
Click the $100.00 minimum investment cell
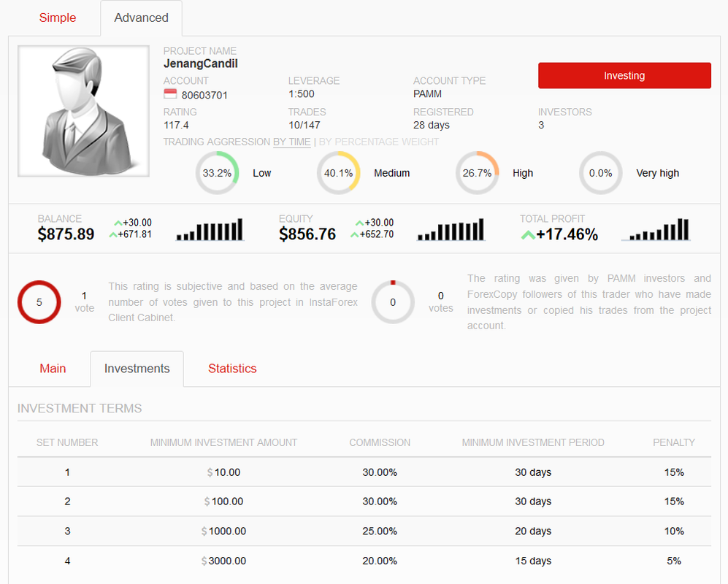223,502
